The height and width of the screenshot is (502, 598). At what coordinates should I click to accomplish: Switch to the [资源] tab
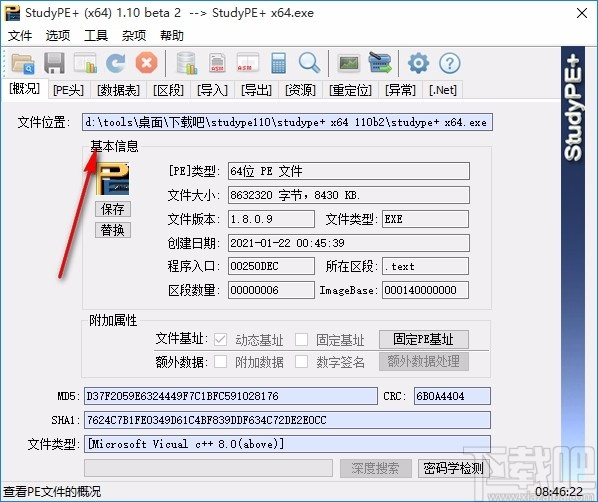tap(301, 90)
